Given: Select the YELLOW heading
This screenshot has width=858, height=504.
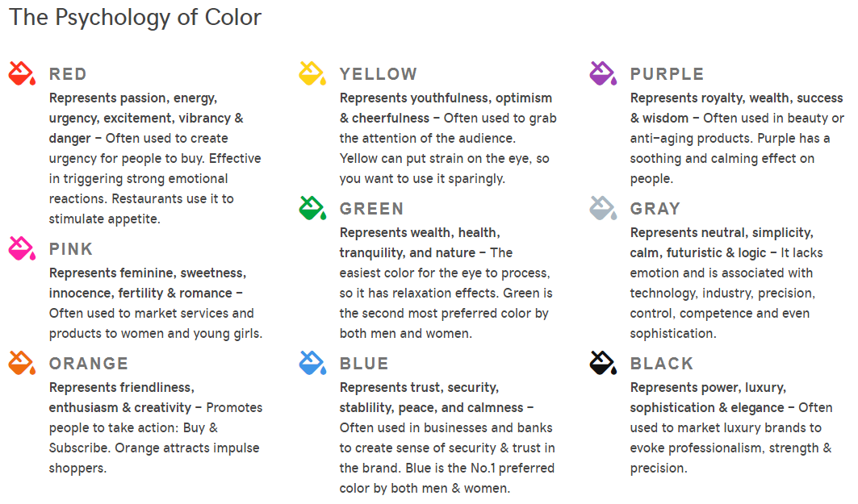Looking at the screenshot, I should (379, 74).
